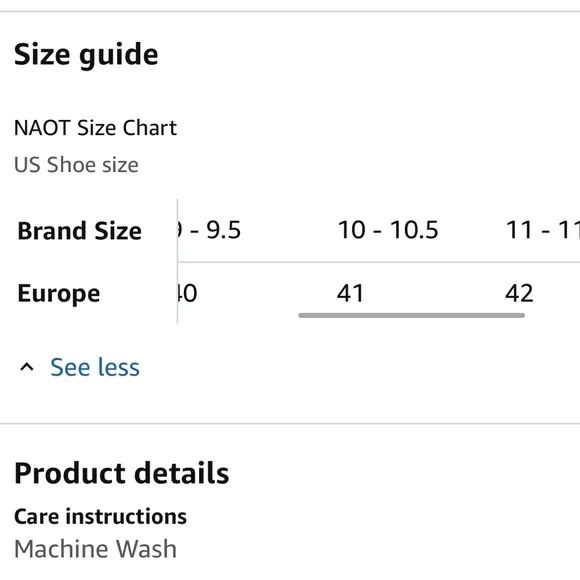Viewport: 580px width, 580px height.
Task: Click the Europe row header
Action: tap(59, 294)
